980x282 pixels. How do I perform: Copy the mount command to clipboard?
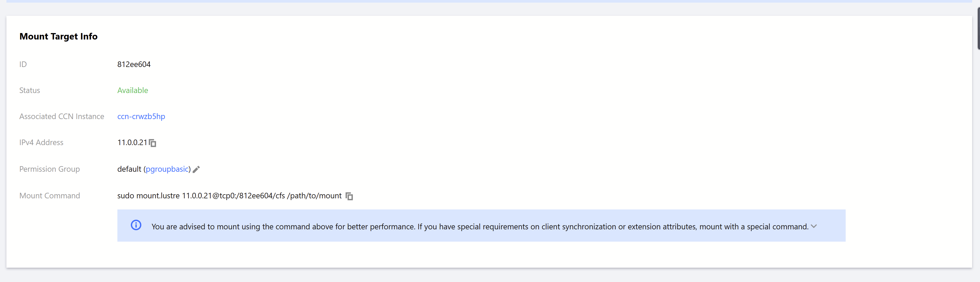[x=349, y=196]
